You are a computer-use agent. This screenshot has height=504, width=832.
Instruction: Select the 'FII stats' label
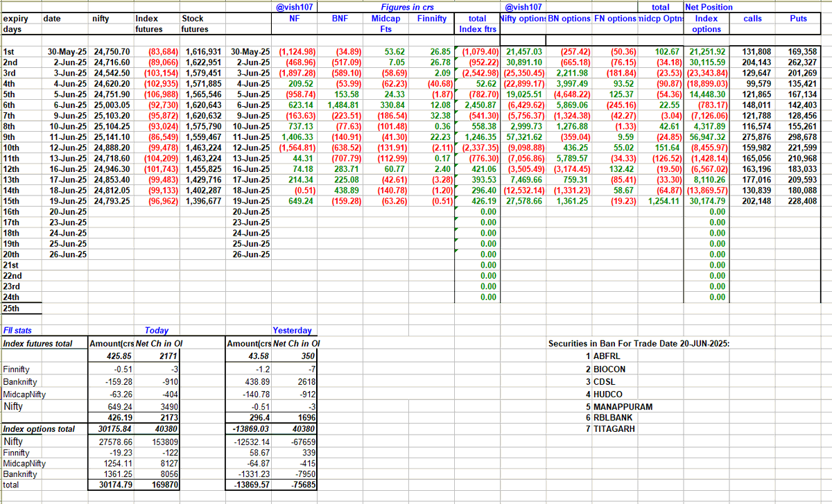[16, 331]
